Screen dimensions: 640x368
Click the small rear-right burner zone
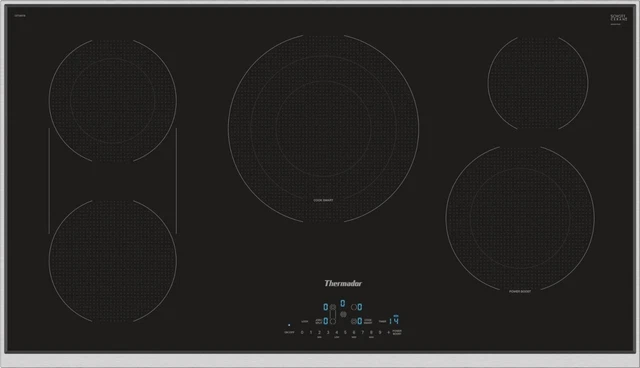(538, 83)
